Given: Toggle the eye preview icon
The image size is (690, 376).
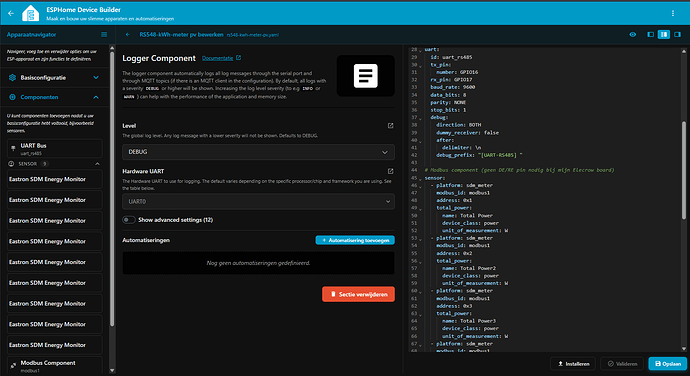Looking at the screenshot, I should tap(633, 34).
